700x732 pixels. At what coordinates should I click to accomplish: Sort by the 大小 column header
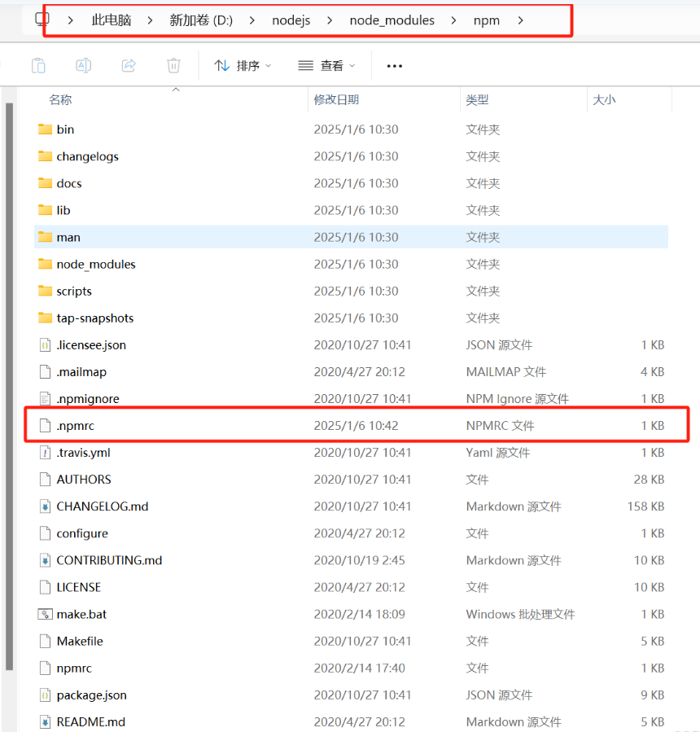604,99
